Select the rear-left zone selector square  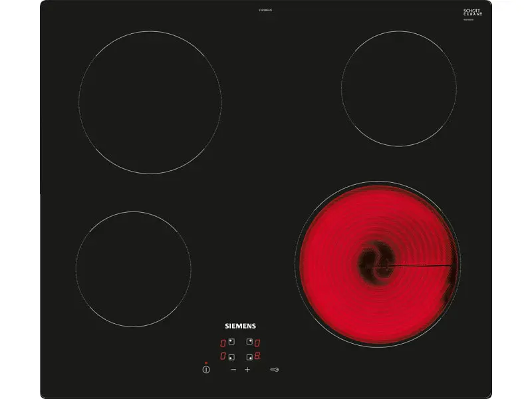(231, 341)
